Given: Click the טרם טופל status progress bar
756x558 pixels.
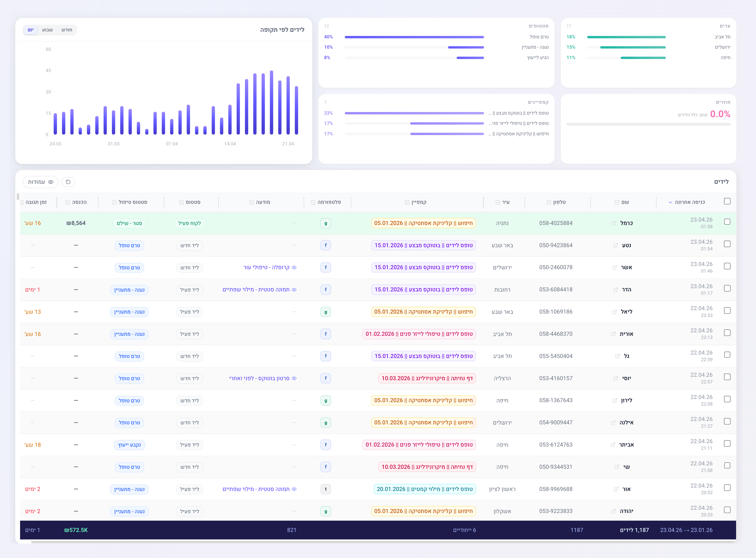Looking at the screenshot, I should pos(414,37).
